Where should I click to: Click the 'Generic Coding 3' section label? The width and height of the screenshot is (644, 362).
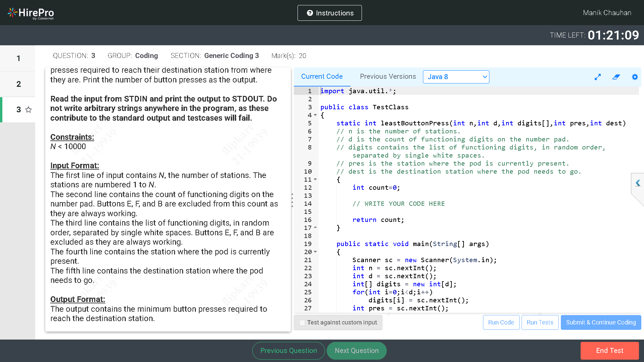pyautogui.click(x=231, y=56)
